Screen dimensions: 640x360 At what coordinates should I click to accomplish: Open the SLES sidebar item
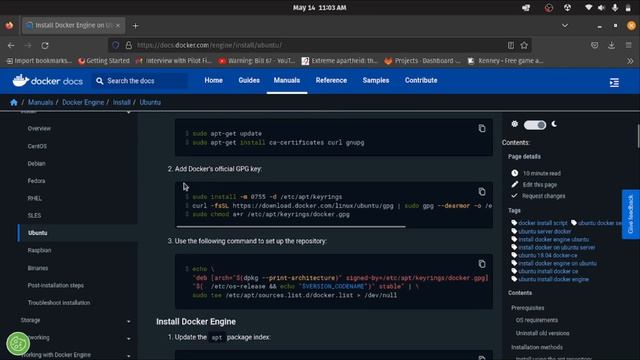coord(34,216)
